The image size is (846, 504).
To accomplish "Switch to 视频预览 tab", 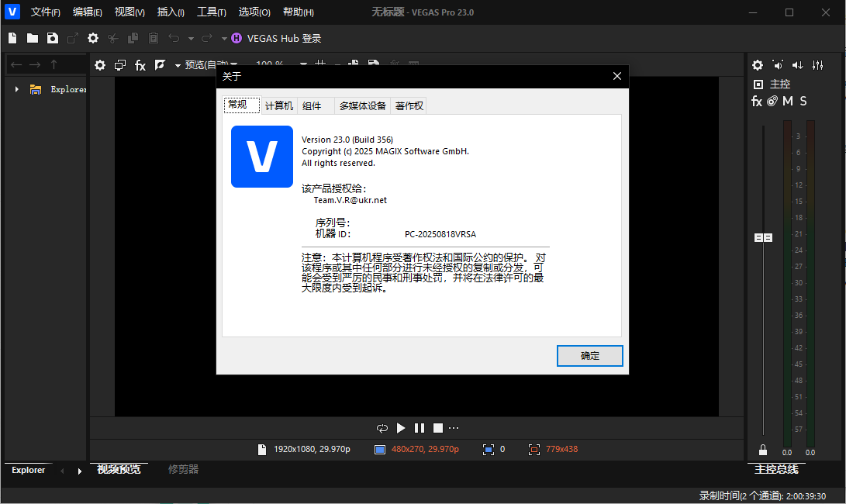I will tap(119, 469).
